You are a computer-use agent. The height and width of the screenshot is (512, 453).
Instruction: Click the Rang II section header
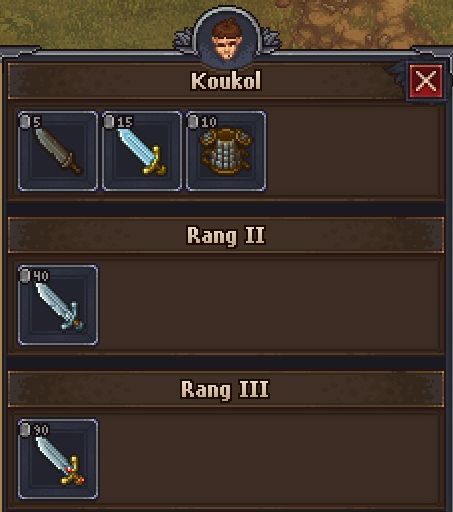(226, 235)
